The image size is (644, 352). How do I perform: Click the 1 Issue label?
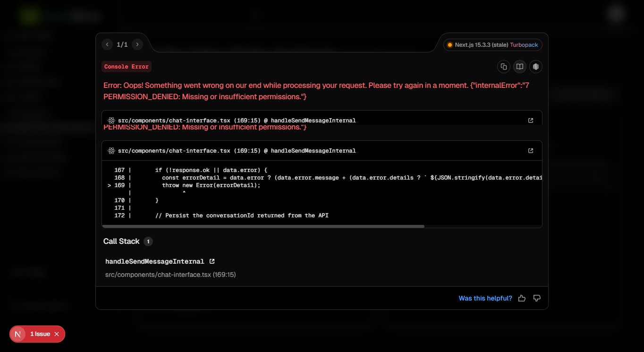tap(40, 334)
